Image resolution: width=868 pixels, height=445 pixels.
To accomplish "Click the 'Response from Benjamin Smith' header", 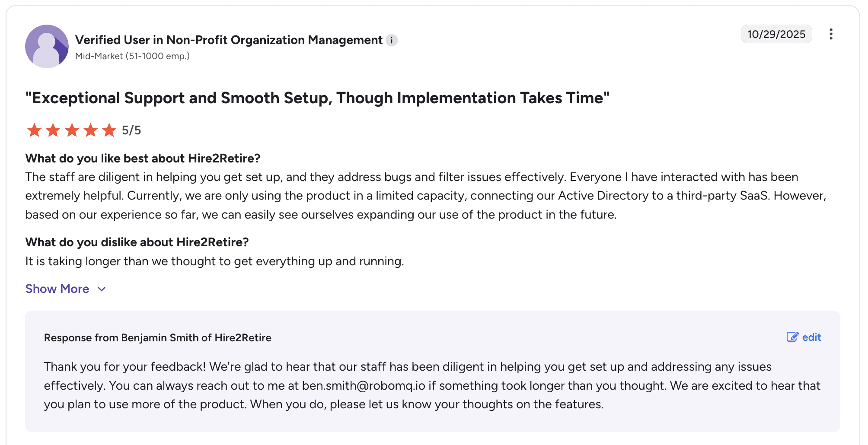I will pyautogui.click(x=157, y=338).
